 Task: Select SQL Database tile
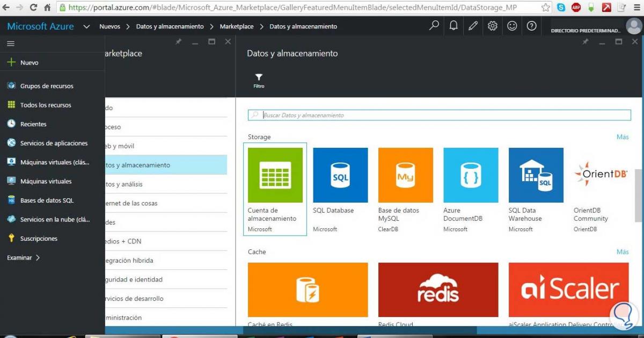point(340,189)
